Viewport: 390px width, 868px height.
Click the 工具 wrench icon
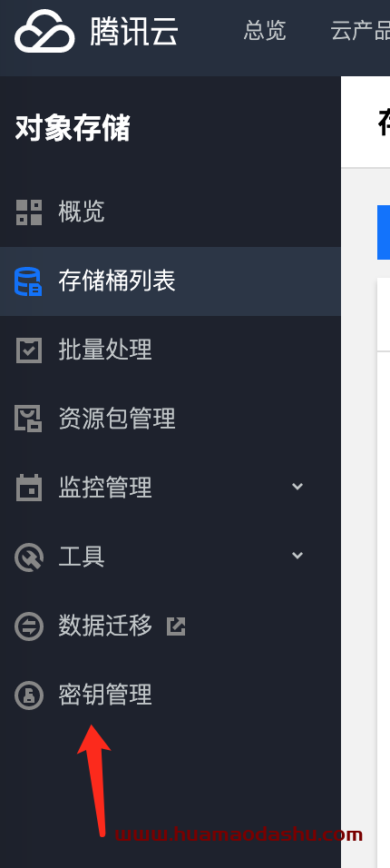pyautogui.click(x=29, y=557)
